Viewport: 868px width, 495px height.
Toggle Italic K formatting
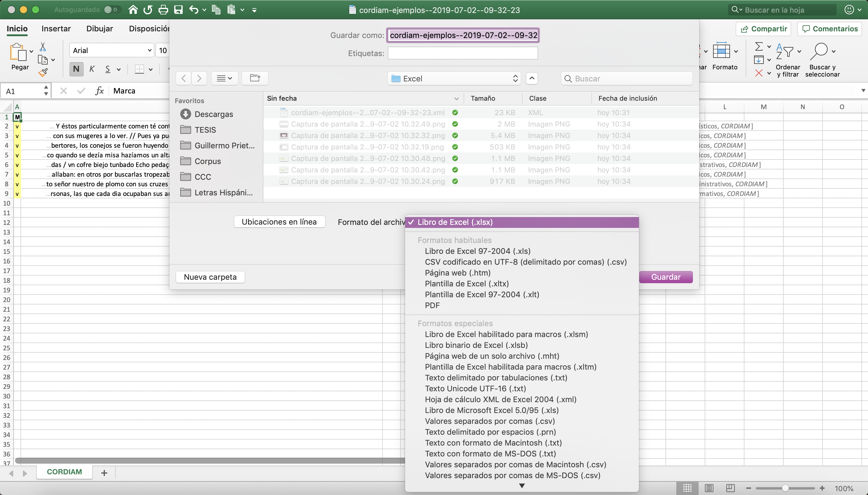click(92, 69)
